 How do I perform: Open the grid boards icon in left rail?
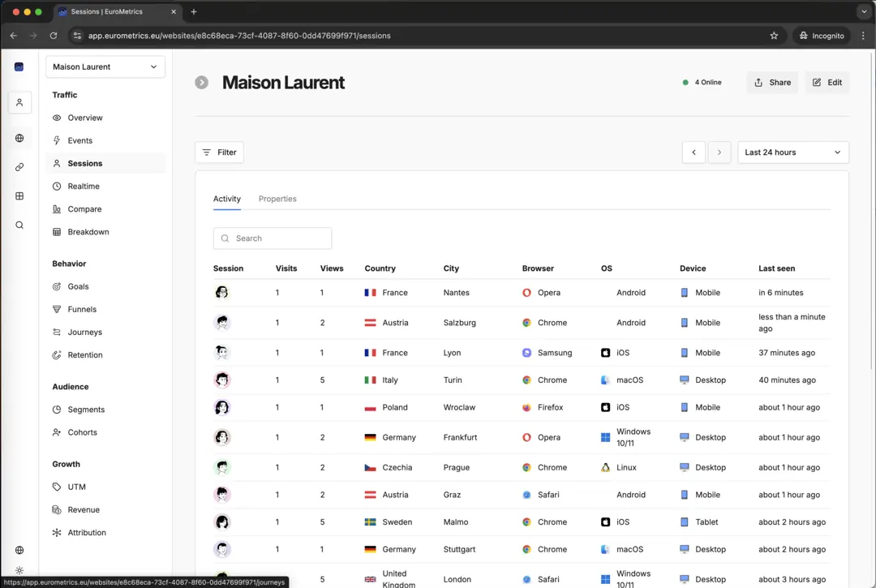19,196
